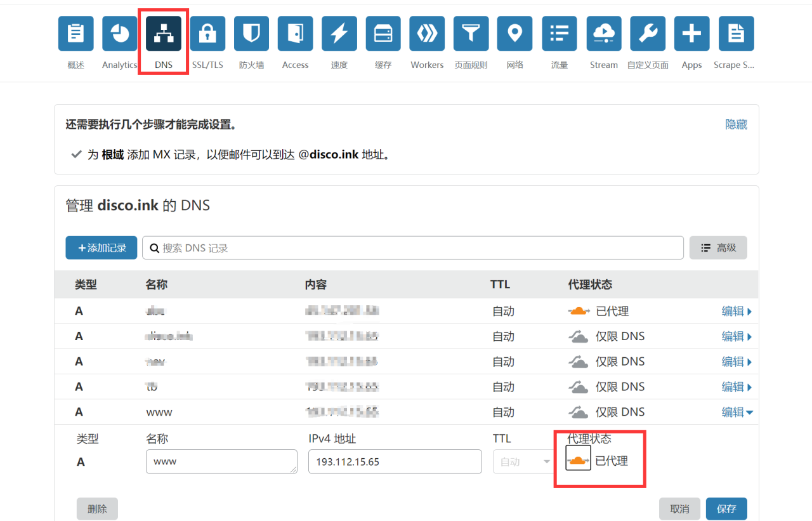Click the 删除 delete button
The height and width of the screenshot is (521, 812).
click(97, 509)
